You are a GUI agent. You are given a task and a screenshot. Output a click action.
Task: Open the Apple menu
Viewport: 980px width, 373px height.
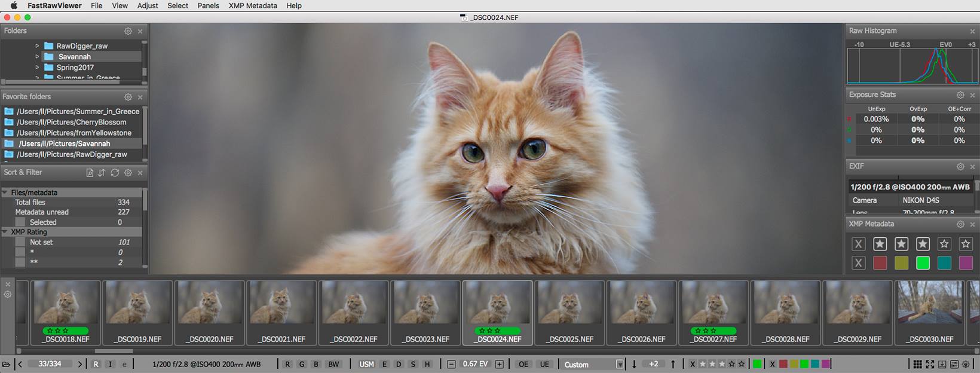(x=14, y=5)
